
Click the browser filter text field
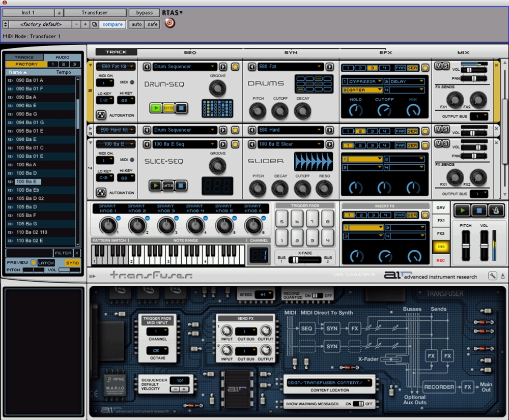click(x=29, y=253)
